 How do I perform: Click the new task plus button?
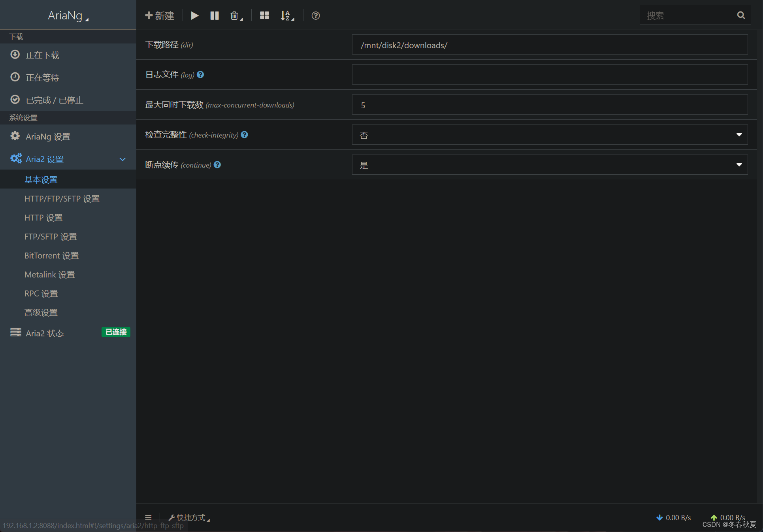tap(160, 15)
